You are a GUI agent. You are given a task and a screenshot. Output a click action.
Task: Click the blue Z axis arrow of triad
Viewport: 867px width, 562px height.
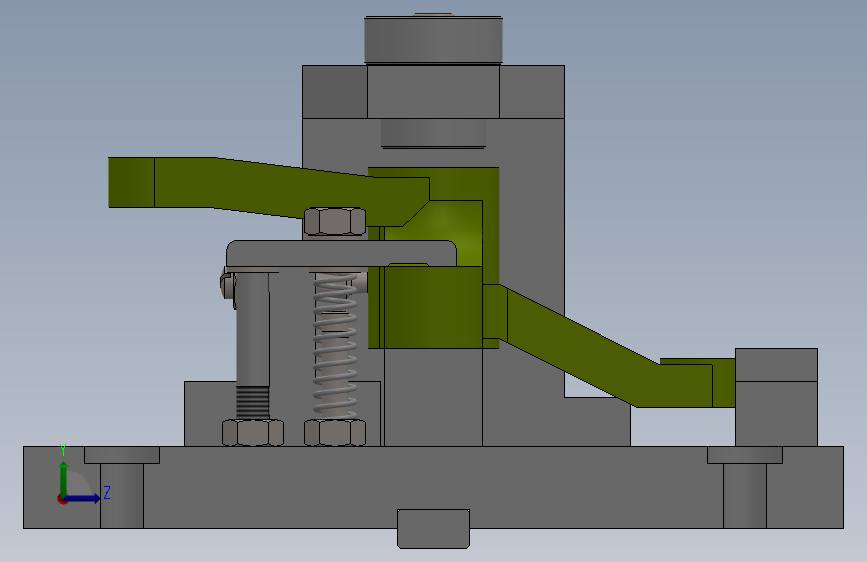(84, 498)
